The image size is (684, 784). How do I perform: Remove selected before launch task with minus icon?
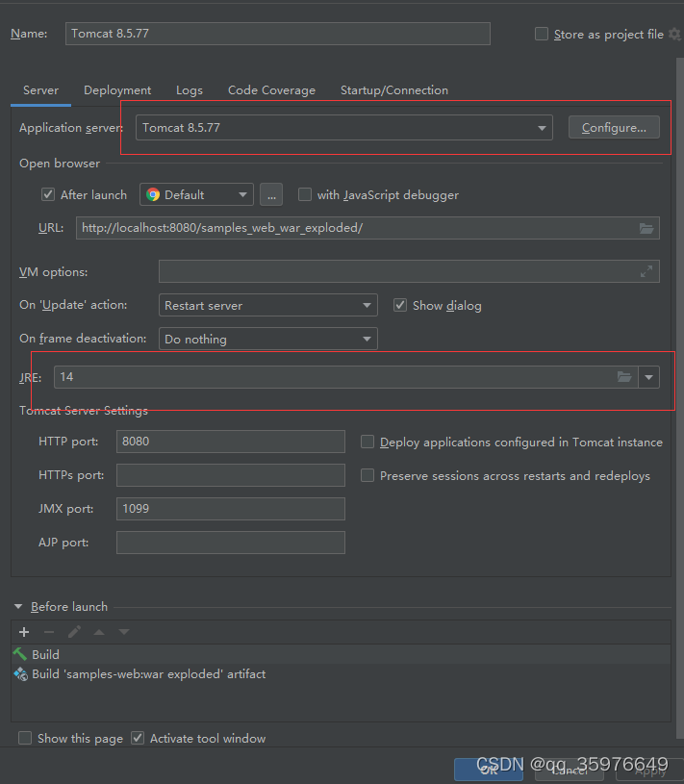point(49,632)
